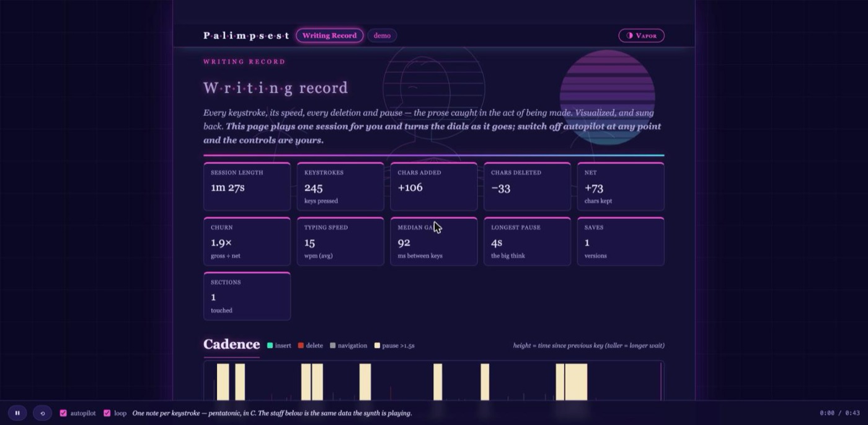Click the Palimpsest logo title
The width and height of the screenshot is (868, 425).
(246, 35)
